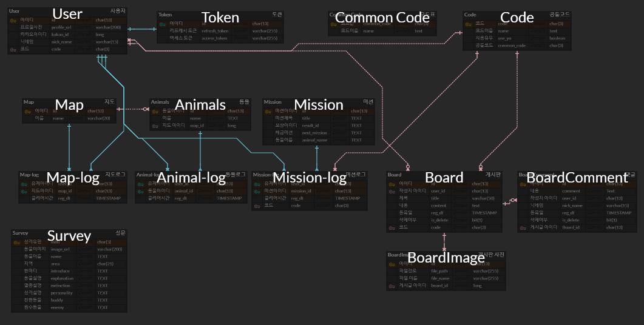Click the relation line between User and Token
644x325 pixels.
point(142,29)
